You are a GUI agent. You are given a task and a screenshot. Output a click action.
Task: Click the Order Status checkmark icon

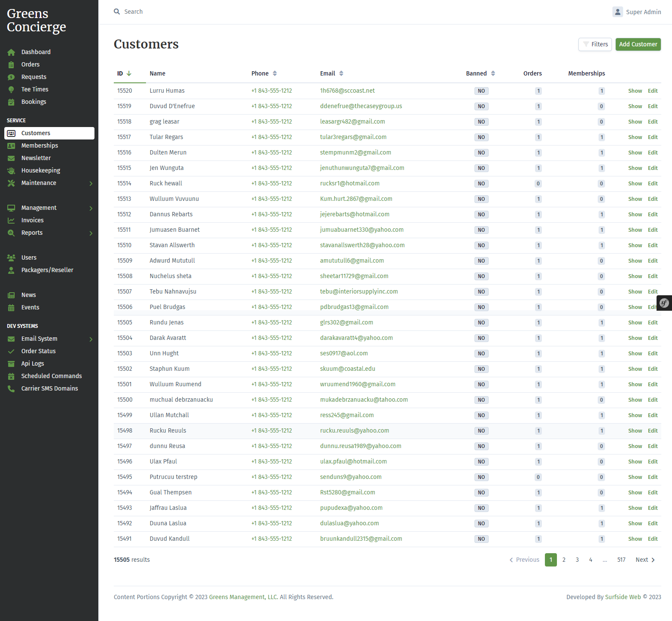(x=11, y=351)
